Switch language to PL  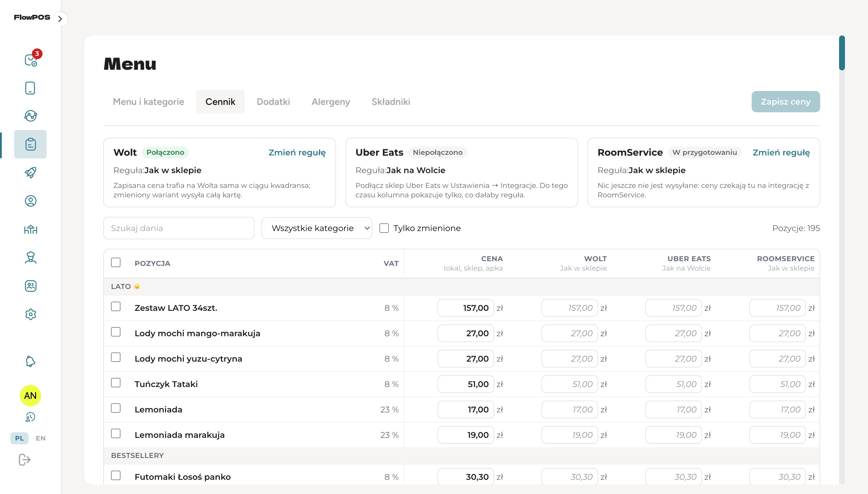[19, 438]
